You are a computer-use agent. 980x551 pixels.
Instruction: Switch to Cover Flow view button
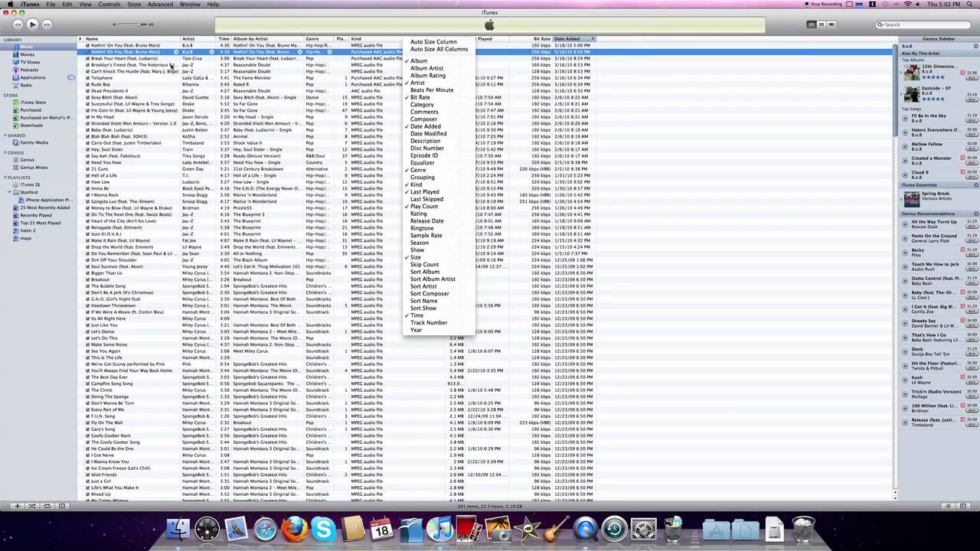(x=831, y=24)
